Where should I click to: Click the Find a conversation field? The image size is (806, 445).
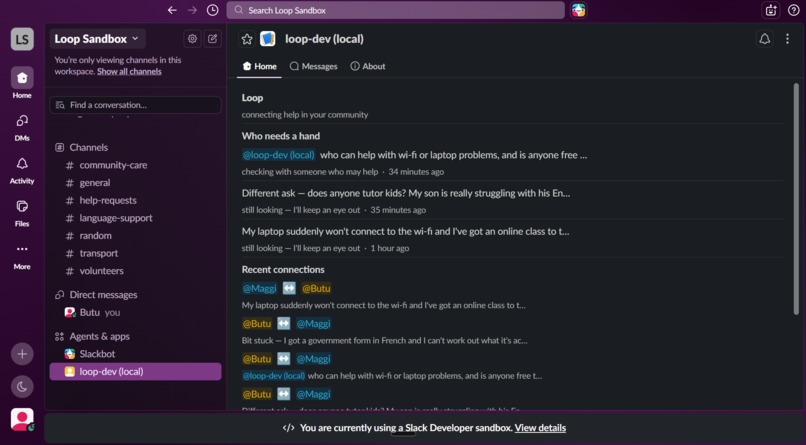[x=136, y=105]
